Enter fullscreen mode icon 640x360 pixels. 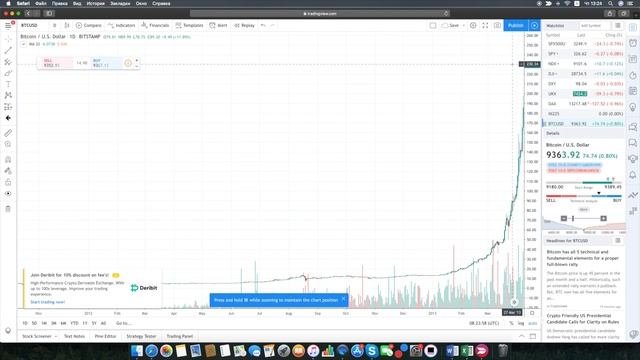coord(485,25)
